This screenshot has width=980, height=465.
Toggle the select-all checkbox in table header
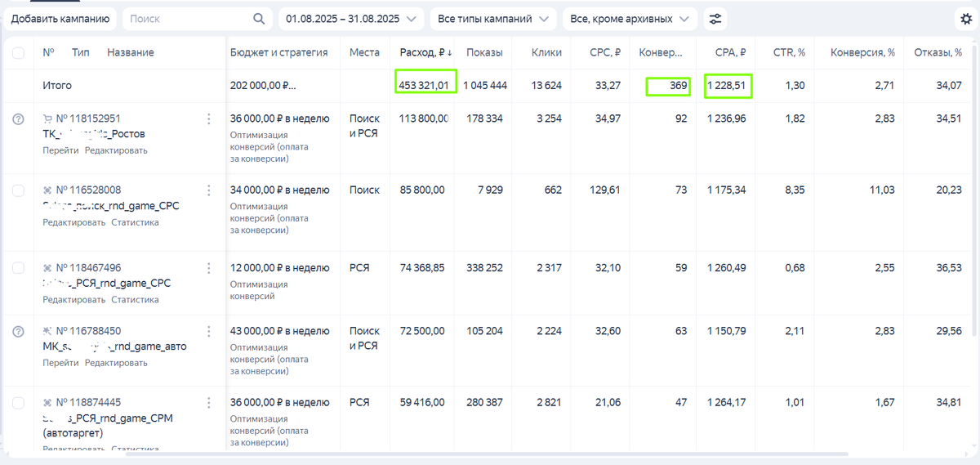[18, 52]
